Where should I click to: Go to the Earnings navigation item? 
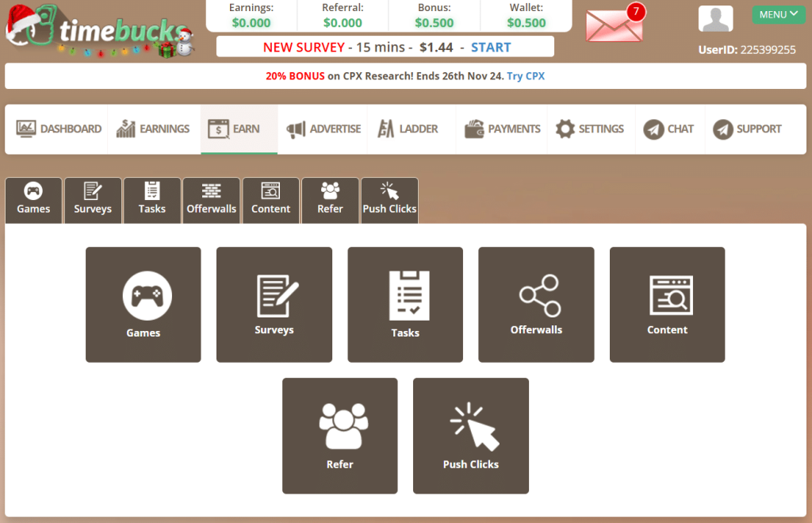coord(153,129)
